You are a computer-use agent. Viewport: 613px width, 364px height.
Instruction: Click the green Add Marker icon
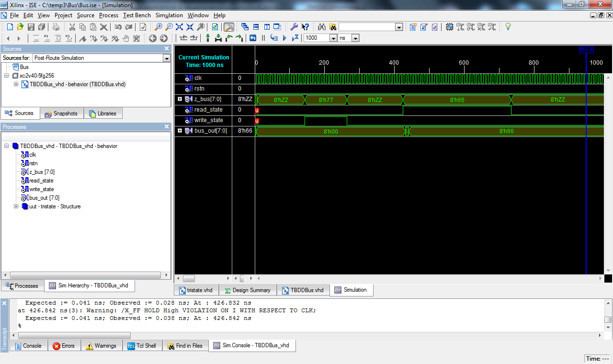208,38
